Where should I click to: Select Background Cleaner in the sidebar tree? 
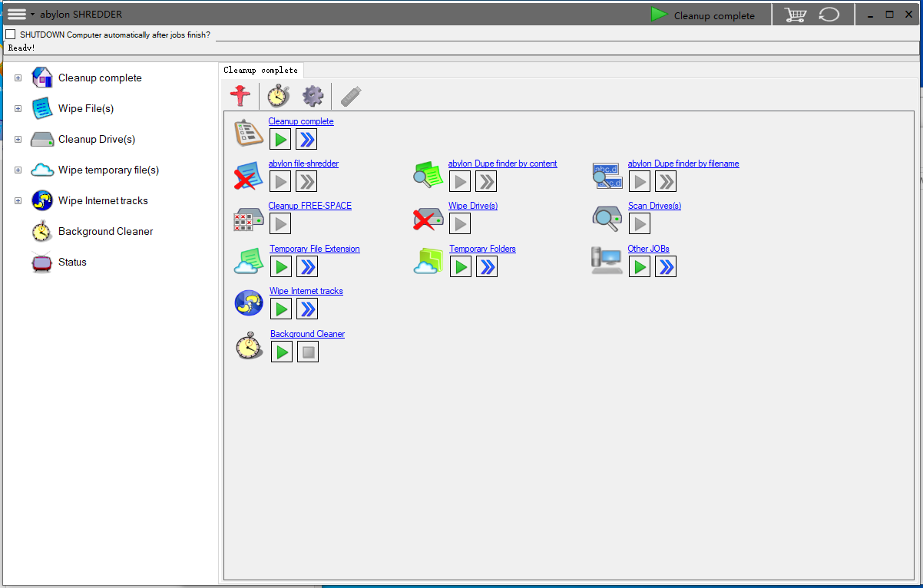coord(106,231)
